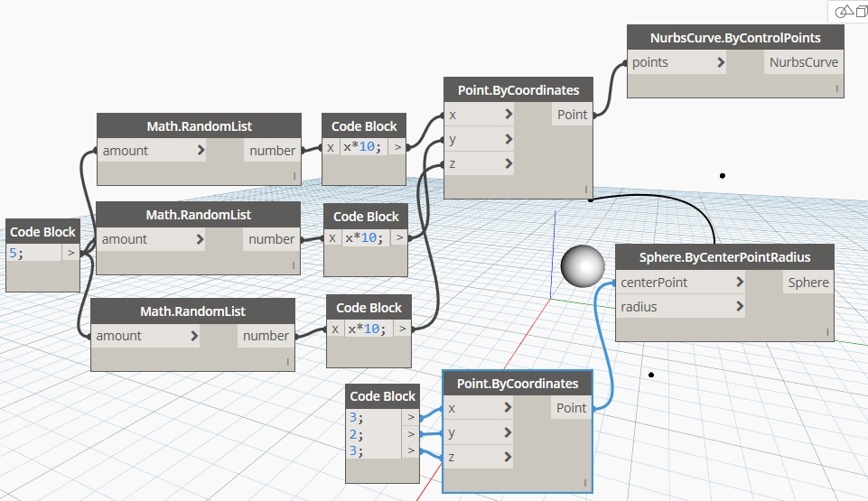
Task: Click the Point output on the top Point.ByCoordinates
Action: (x=572, y=115)
